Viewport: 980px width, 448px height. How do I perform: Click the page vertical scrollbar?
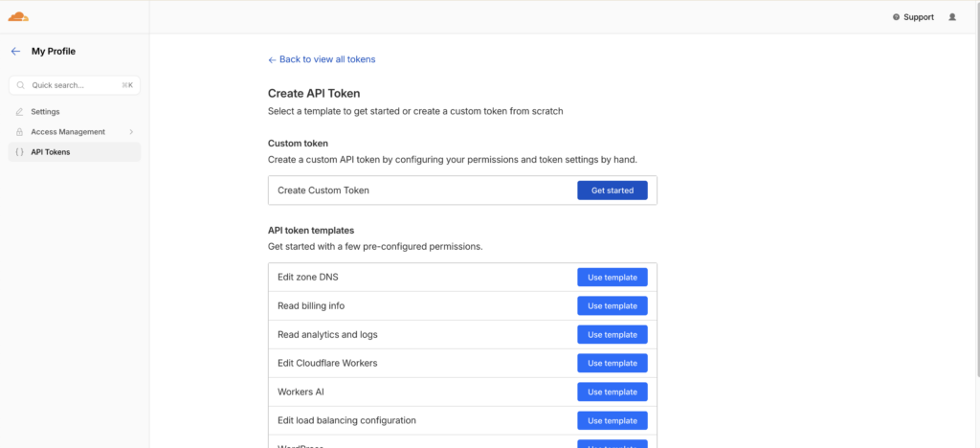coord(977,188)
